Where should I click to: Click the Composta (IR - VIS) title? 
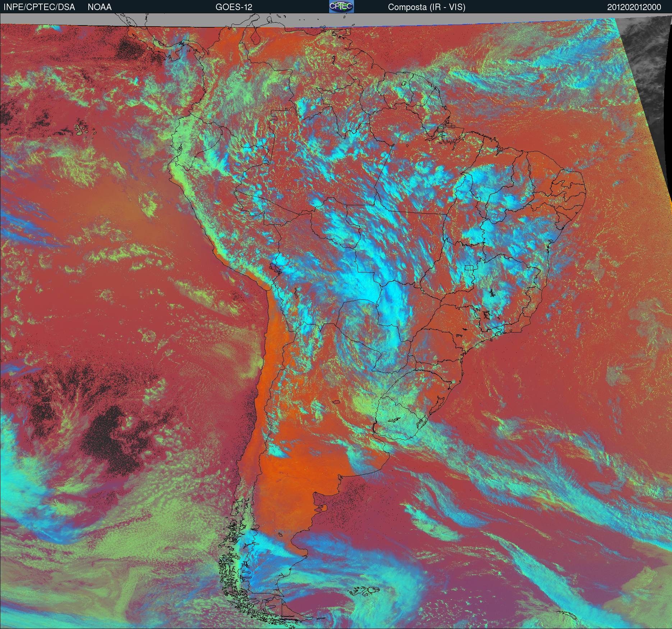pos(427,7)
